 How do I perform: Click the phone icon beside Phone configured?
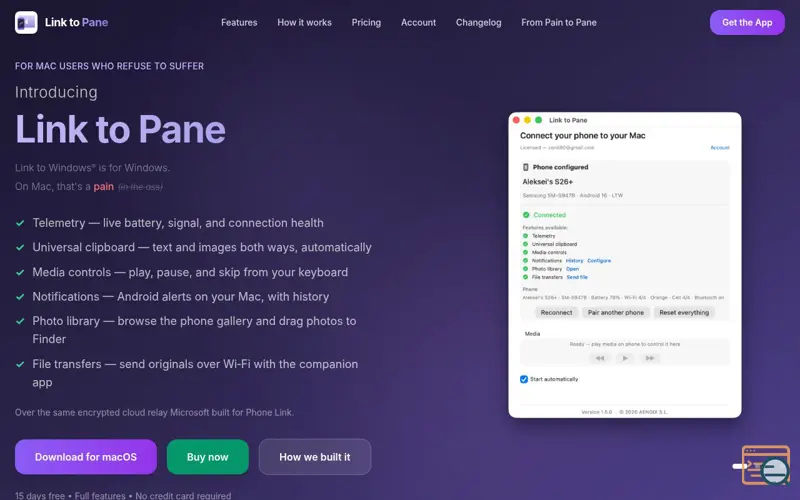526,167
